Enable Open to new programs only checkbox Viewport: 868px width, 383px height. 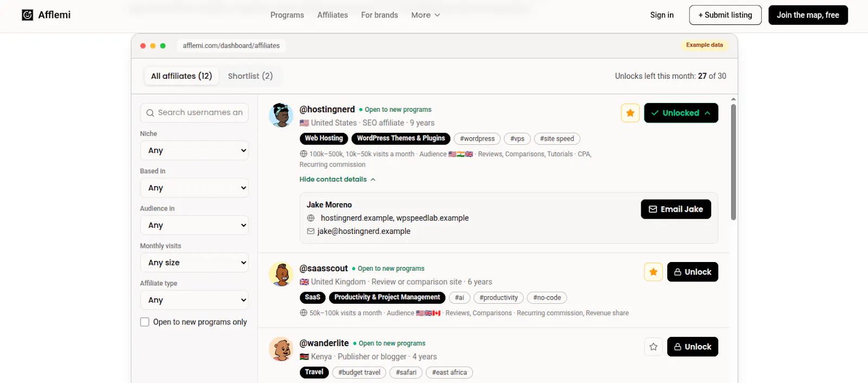point(145,322)
